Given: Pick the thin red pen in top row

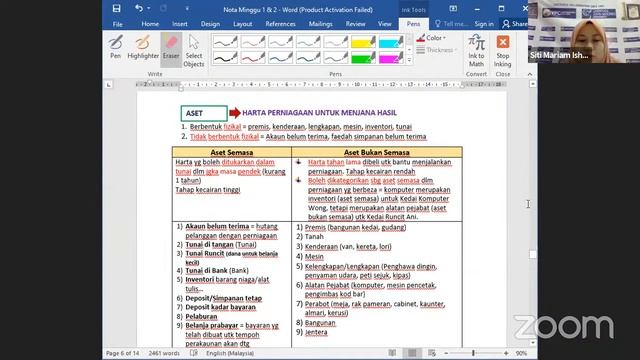Looking at the screenshot, I should (253, 41).
